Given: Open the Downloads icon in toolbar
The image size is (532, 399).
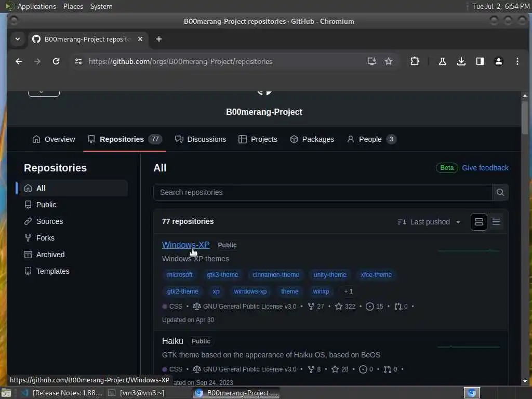Looking at the screenshot, I should [x=461, y=61].
